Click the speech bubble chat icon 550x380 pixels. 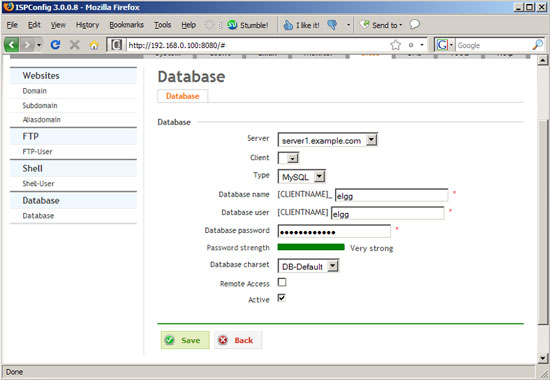click(415, 24)
